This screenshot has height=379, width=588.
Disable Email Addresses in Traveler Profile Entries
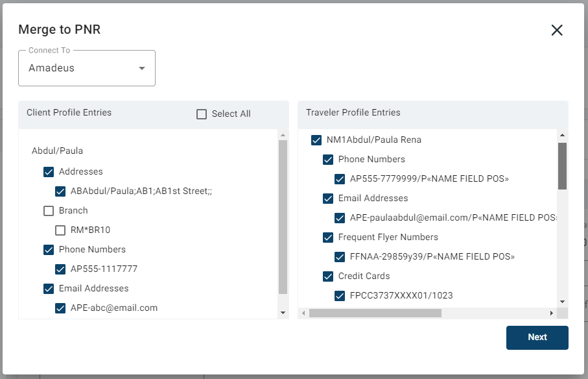[x=328, y=198]
